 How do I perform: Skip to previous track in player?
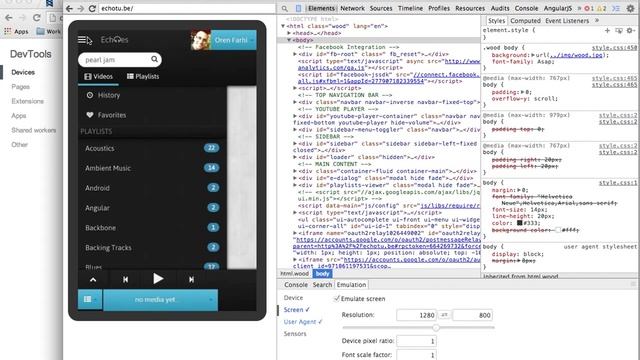(125, 280)
